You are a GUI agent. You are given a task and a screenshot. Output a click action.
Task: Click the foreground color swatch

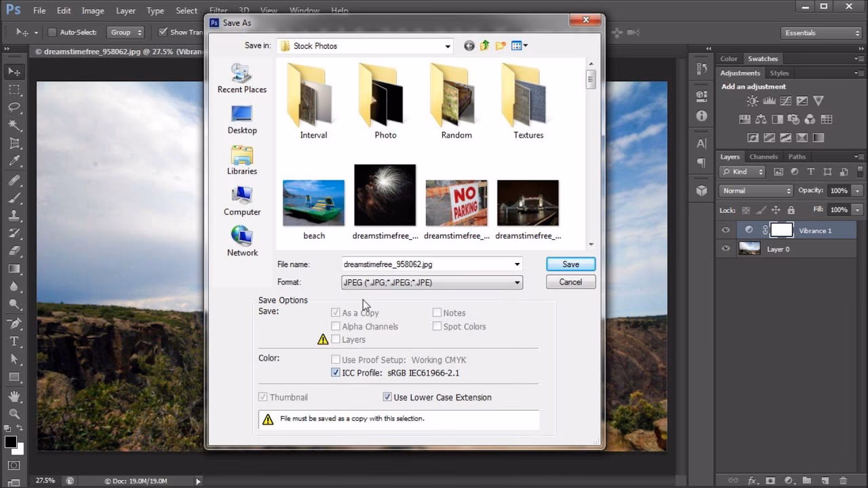coord(11,441)
